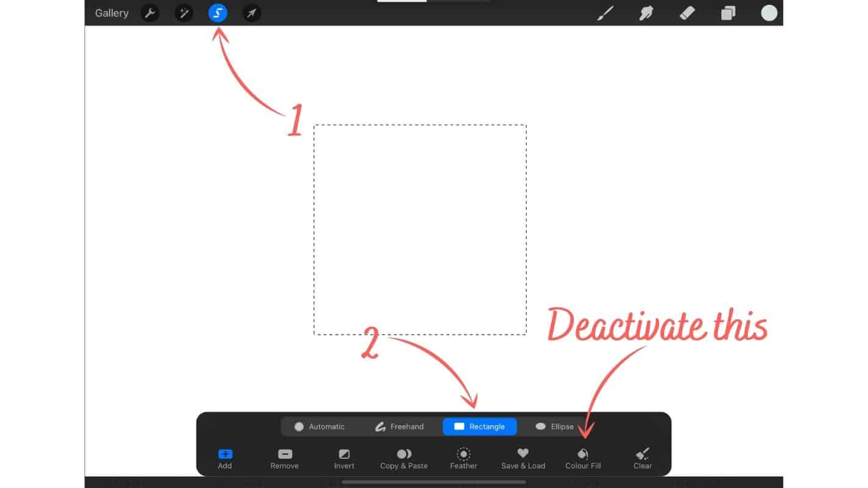The width and height of the screenshot is (868, 488).
Task: Open Save & Load selections
Action: point(523,459)
